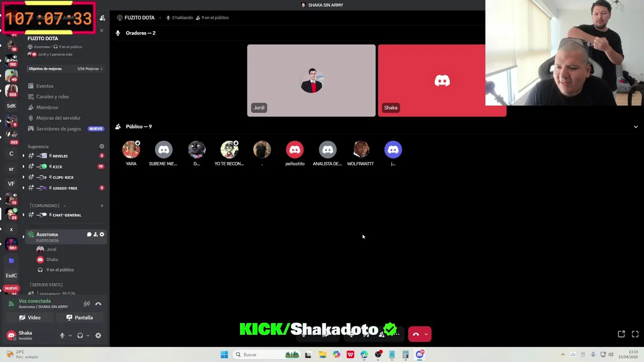Open the CHAT-GENERAL channel
Screen dimensions: 644x362
click(65, 215)
